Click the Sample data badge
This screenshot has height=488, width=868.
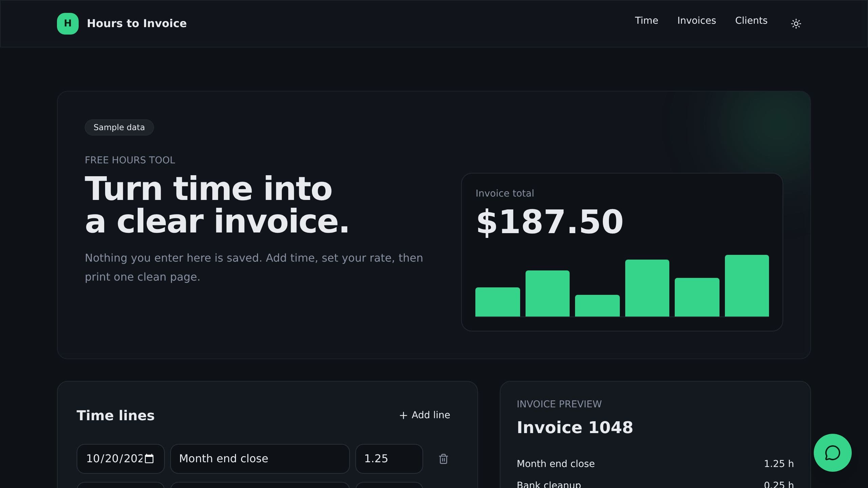[x=119, y=127]
